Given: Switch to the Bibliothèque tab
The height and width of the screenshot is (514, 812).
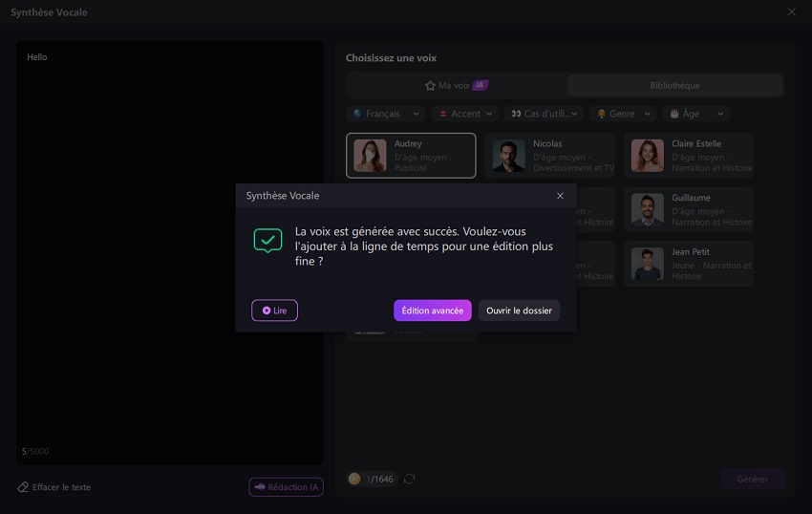Looking at the screenshot, I should (x=674, y=85).
